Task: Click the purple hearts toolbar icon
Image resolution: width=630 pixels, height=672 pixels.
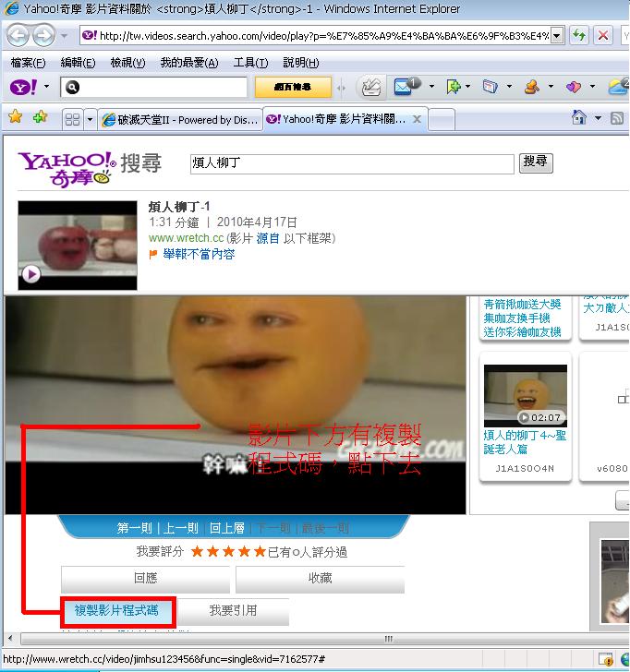Action: [x=574, y=87]
